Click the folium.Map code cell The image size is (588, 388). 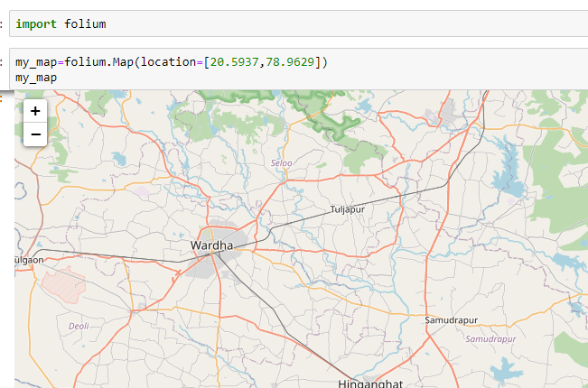(x=298, y=69)
